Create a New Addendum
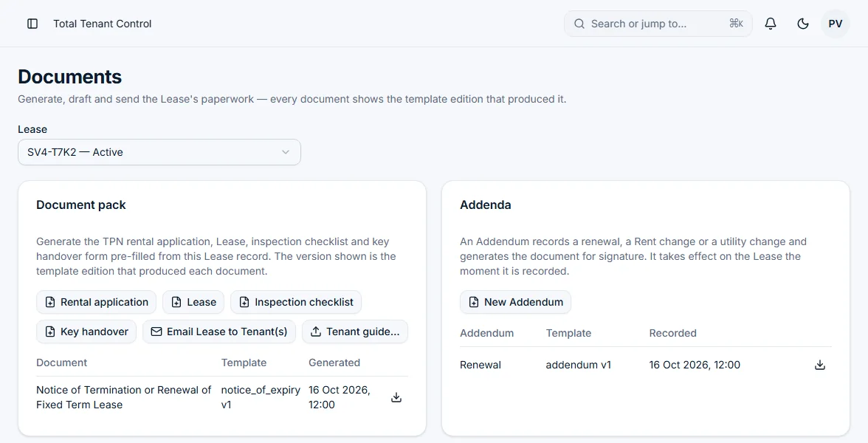This screenshot has width=868, height=443. [515, 303]
